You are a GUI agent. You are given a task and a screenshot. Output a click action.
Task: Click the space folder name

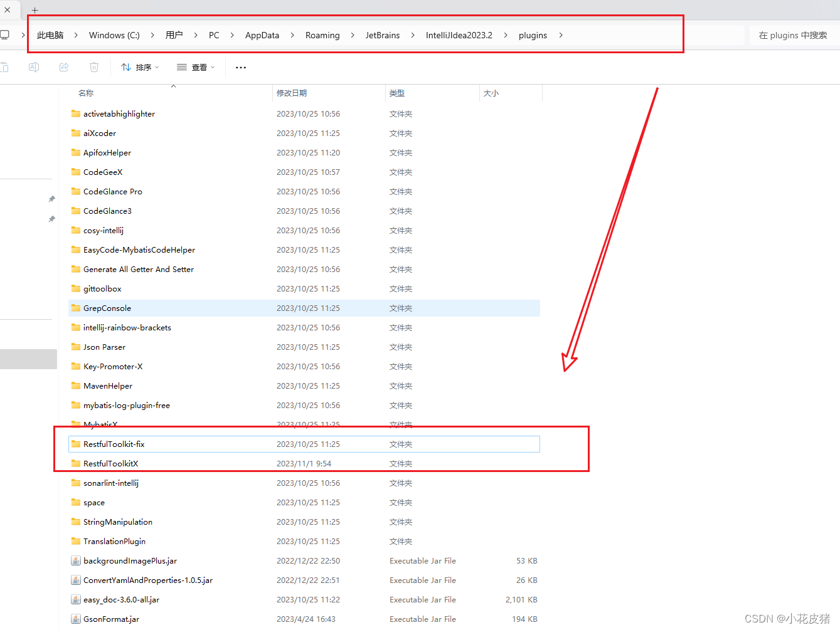pyautogui.click(x=94, y=503)
